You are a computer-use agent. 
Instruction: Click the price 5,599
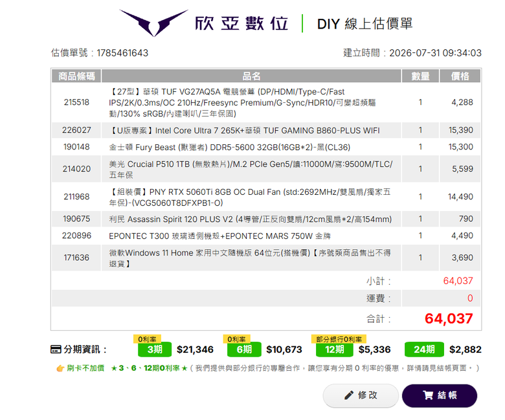462,169
